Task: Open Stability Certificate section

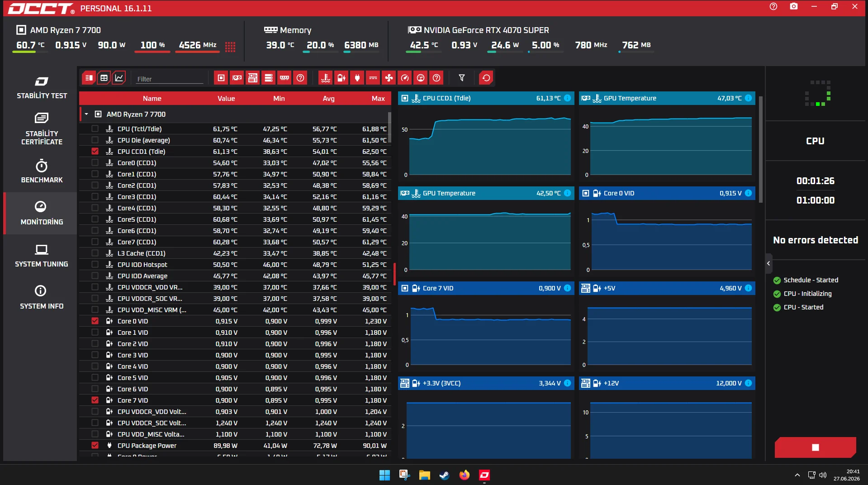Action: (x=42, y=129)
